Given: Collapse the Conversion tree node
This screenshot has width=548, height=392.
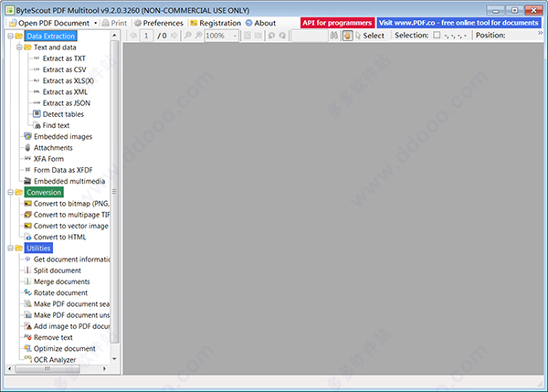Looking at the screenshot, I should 10,192.
